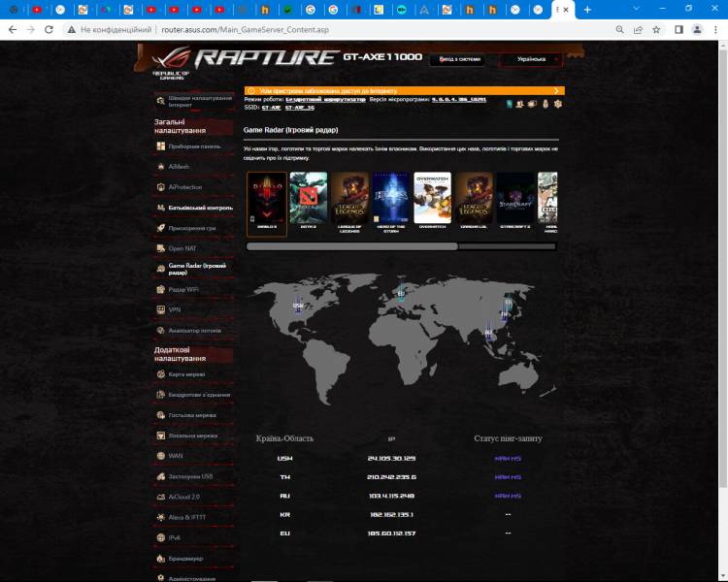
Task: Open the Українська language dropdown
Action: (x=531, y=59)
